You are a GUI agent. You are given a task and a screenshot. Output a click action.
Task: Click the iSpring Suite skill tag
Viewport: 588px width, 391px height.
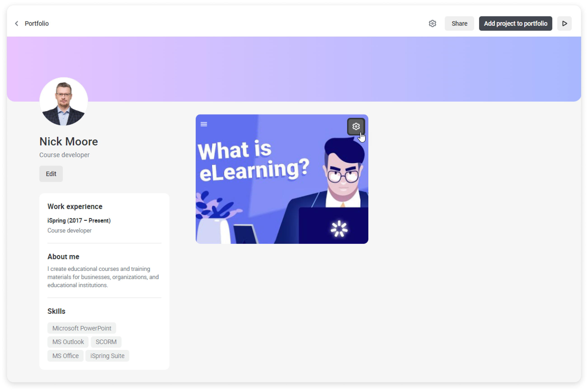(108, 356)
